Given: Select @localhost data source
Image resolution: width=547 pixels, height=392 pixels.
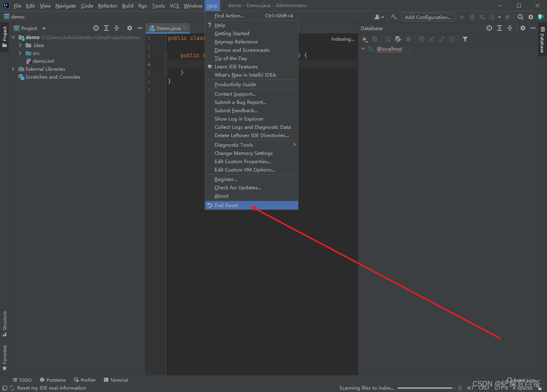Looking at the screenshot, I should (x=389, y=49).
